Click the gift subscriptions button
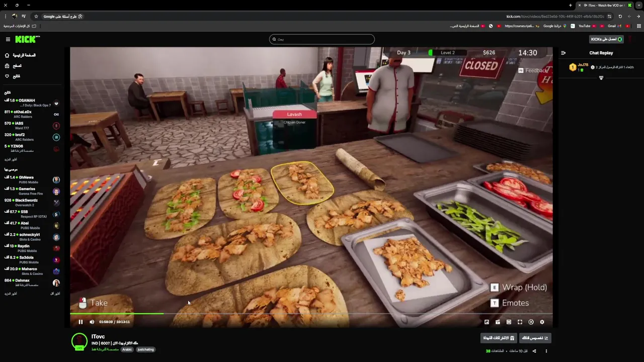This screenshot has width=644, height=362. pos(499,338)
